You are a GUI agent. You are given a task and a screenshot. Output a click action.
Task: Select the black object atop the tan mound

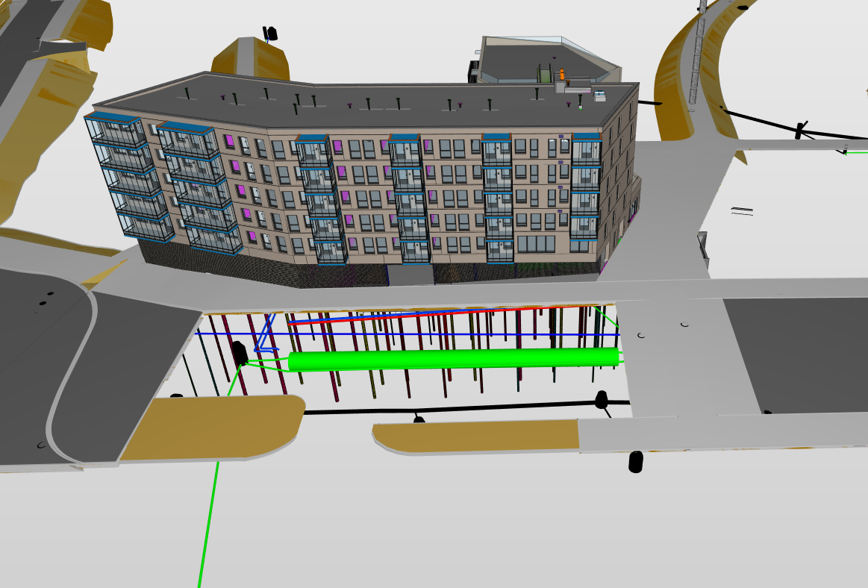pyautogui.click(x=269, y=34)
